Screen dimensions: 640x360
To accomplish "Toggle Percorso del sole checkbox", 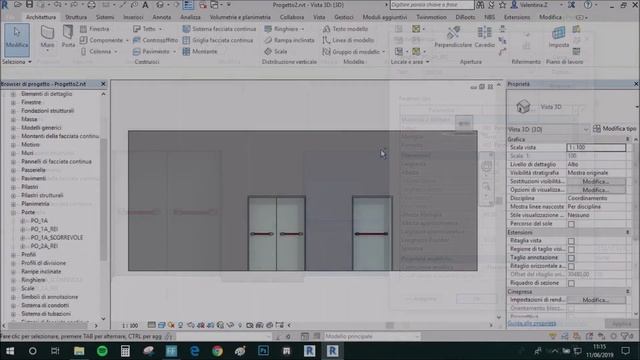I will pos(571,224).
